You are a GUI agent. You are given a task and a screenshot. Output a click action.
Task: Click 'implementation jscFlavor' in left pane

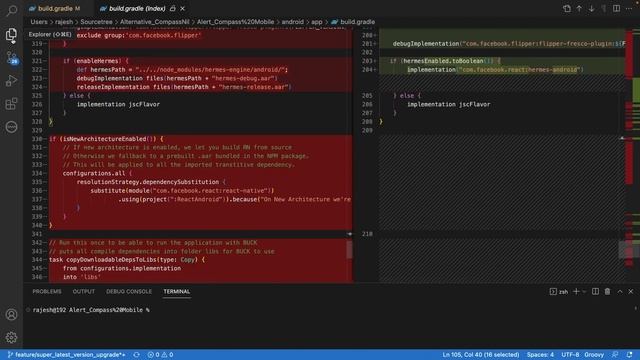118,104
